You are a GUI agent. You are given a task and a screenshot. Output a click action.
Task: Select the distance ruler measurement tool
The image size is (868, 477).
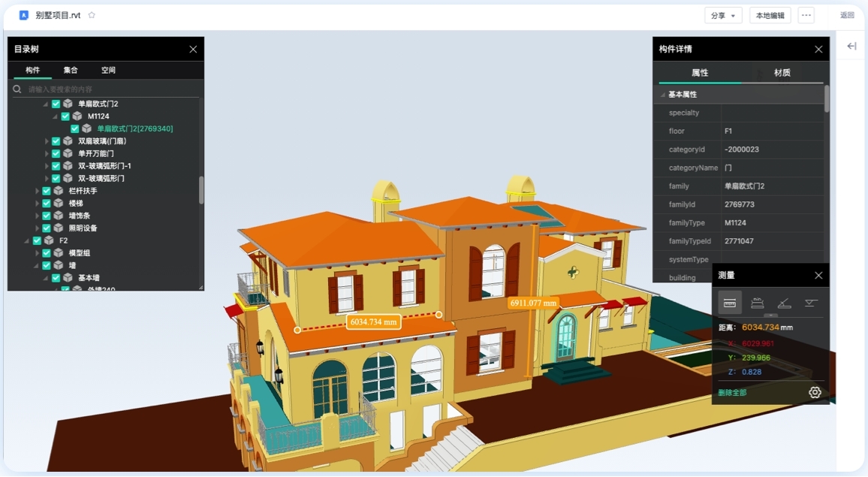pyautogui.click(x=729, y=303)
